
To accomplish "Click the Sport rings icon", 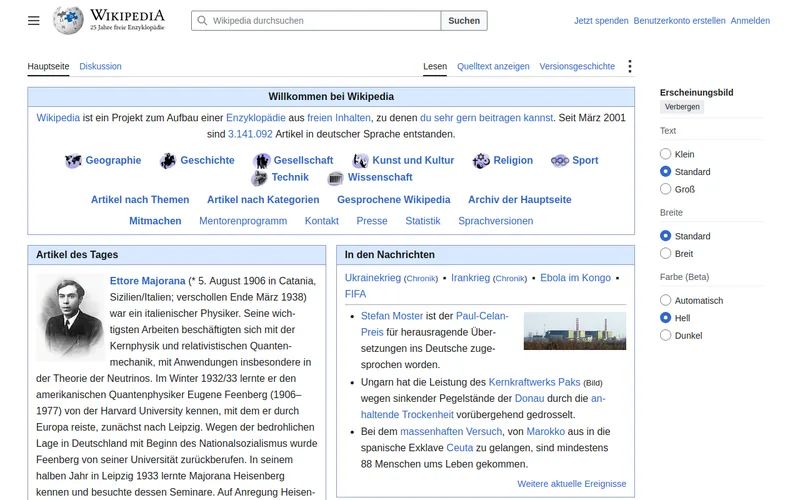I will coord(560,161).
